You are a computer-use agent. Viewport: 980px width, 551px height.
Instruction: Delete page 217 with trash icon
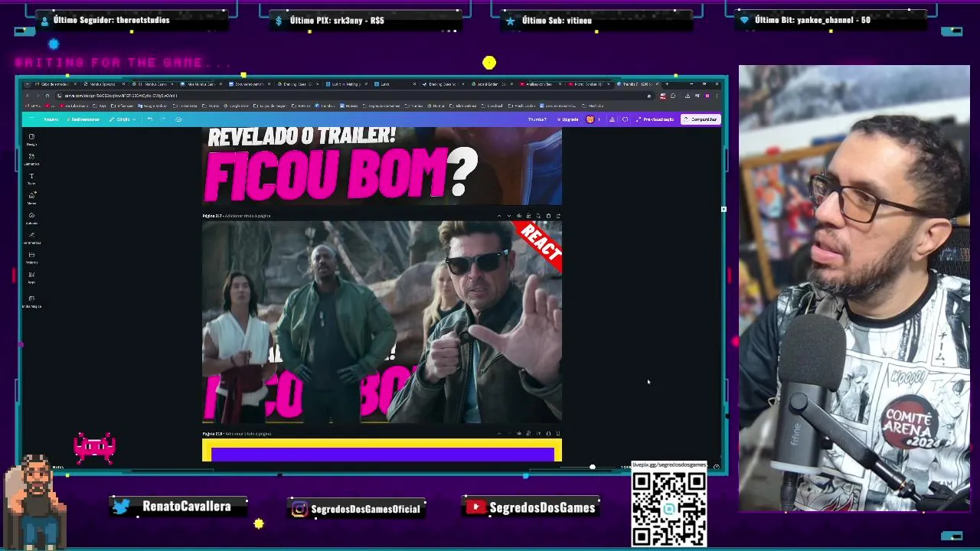[x=548, y=216]
